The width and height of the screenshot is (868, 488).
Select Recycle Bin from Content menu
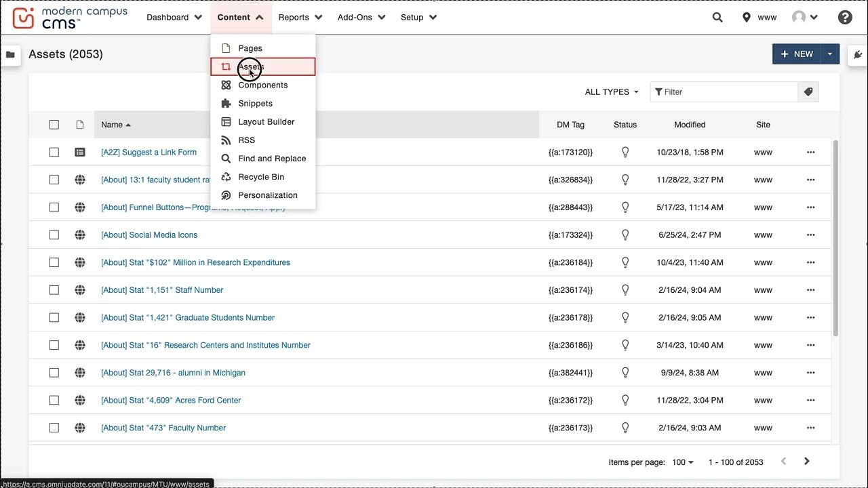click(262, 177)
